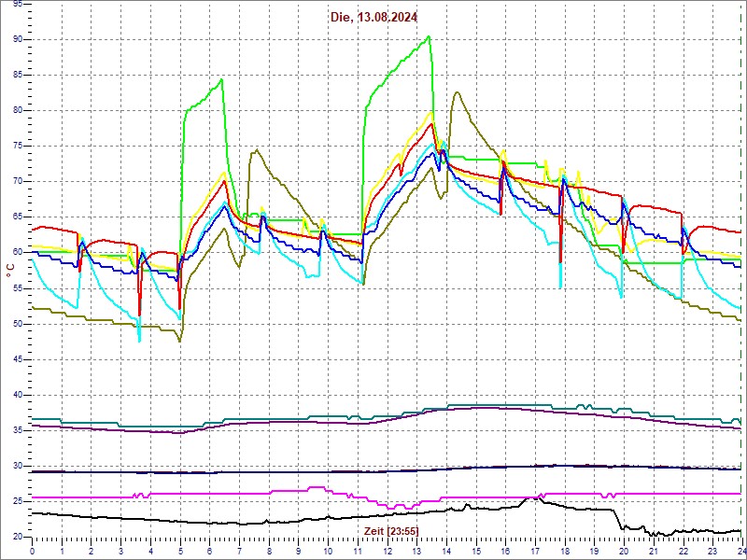Click hour 0 on the time axis
Image resolution: width=747 pixels, height=560 pixels.
point(32,551)
